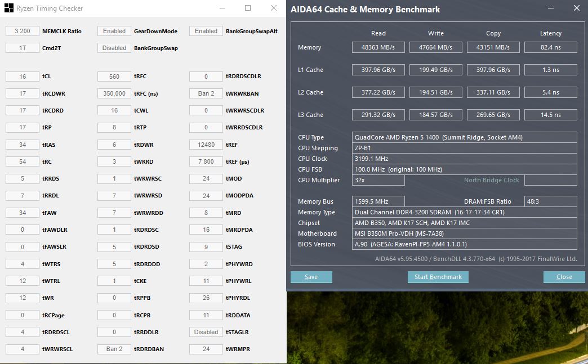Click the Chipset AMD B350 field
Viewport: 588px width, 364px height.
[x=464, y=223]
